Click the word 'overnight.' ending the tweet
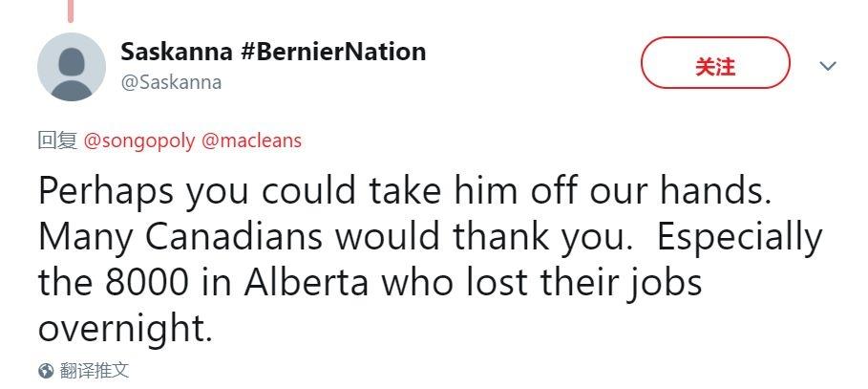The width and height of the screenshot is (868, 389). [124, 329]
